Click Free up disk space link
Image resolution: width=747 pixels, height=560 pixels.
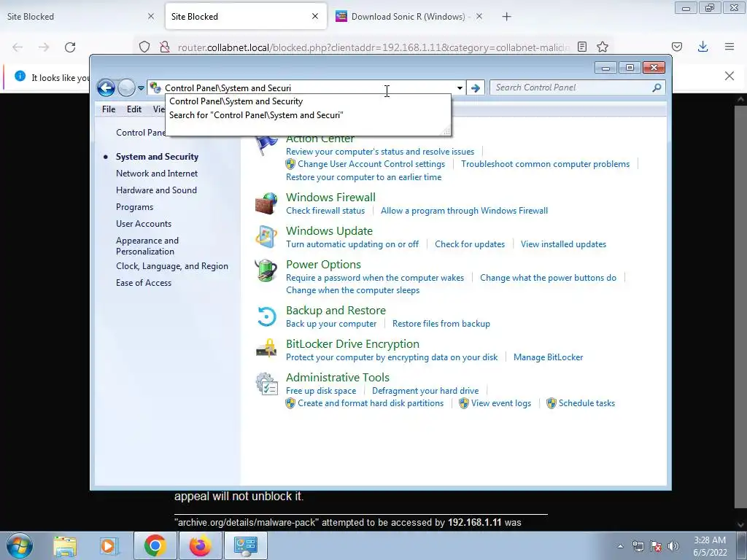[x=321, y=391]
